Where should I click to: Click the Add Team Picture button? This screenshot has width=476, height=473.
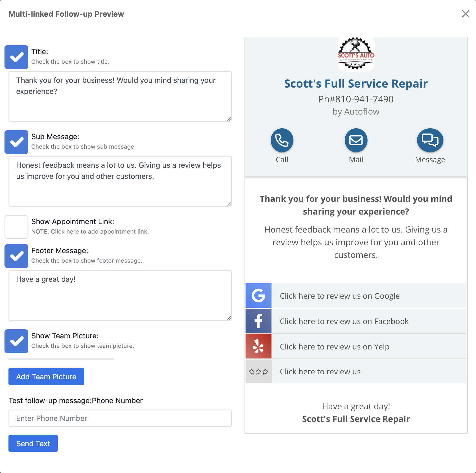click(46, 376)
